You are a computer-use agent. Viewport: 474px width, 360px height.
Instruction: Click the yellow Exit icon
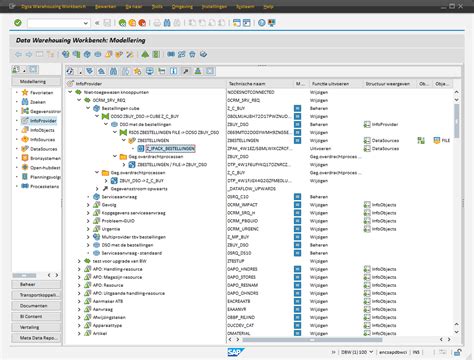132,23
